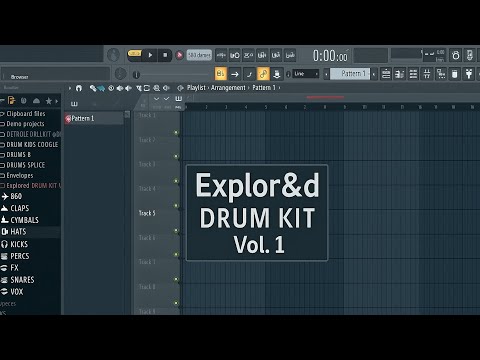Open playlist menu arrow
Viewport: 480px width, 360px height.
70,88
